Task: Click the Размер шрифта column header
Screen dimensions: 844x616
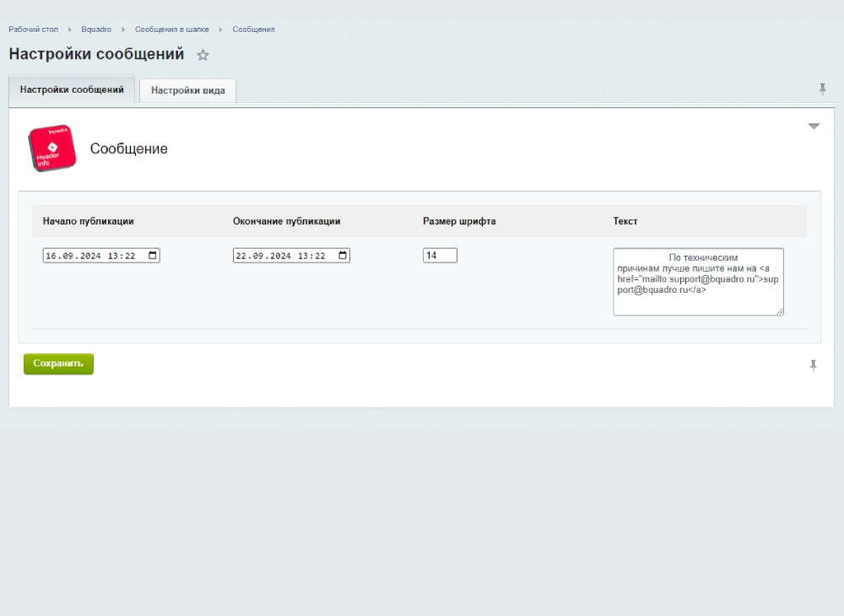Action: (x=459, y=221)
